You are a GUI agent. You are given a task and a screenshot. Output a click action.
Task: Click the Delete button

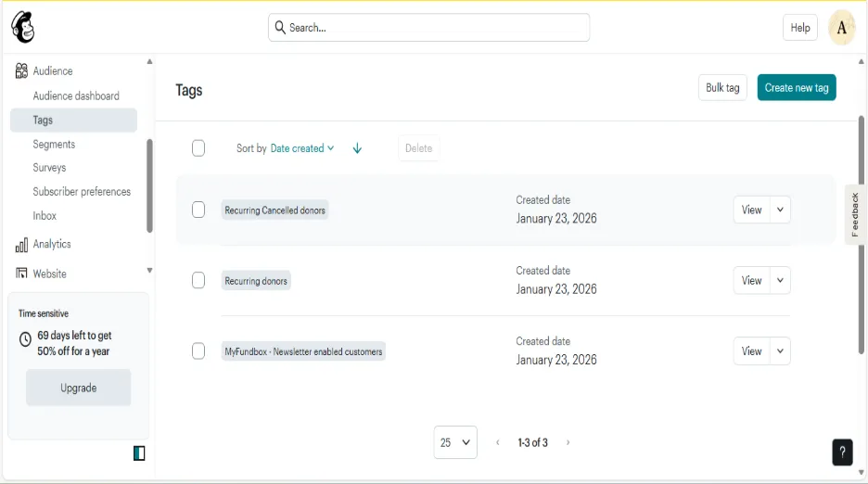(418, 147)
